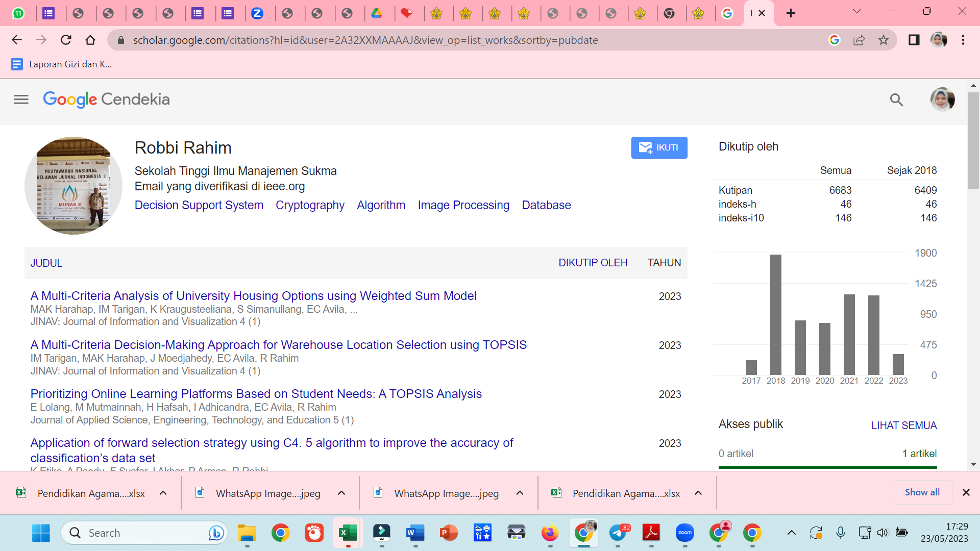Click the 2023 bar in citation chart

pyautogui.click(x=898, y=364)
